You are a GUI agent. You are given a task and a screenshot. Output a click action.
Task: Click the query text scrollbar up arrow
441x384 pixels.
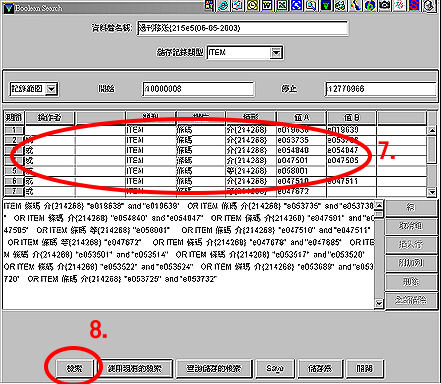point(379,205)
